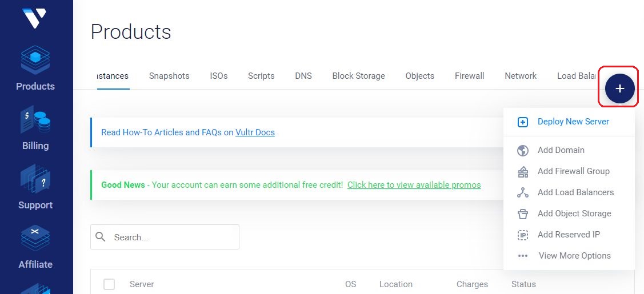The image size is (644, 294).
Task: Open the Products sidebar icon
Action: (x=35, y=61)
